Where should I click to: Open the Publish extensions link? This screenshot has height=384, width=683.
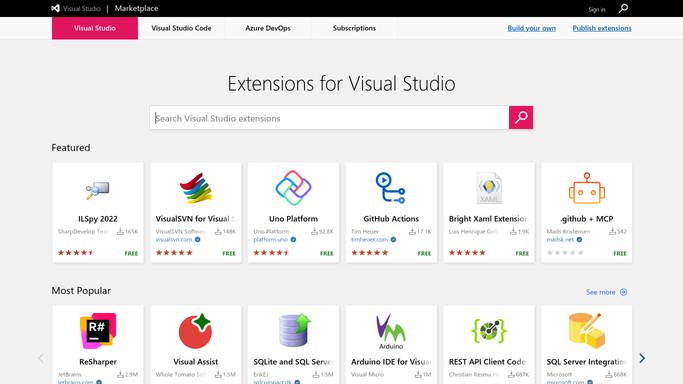pyautogui.click(x=602, y=28)
